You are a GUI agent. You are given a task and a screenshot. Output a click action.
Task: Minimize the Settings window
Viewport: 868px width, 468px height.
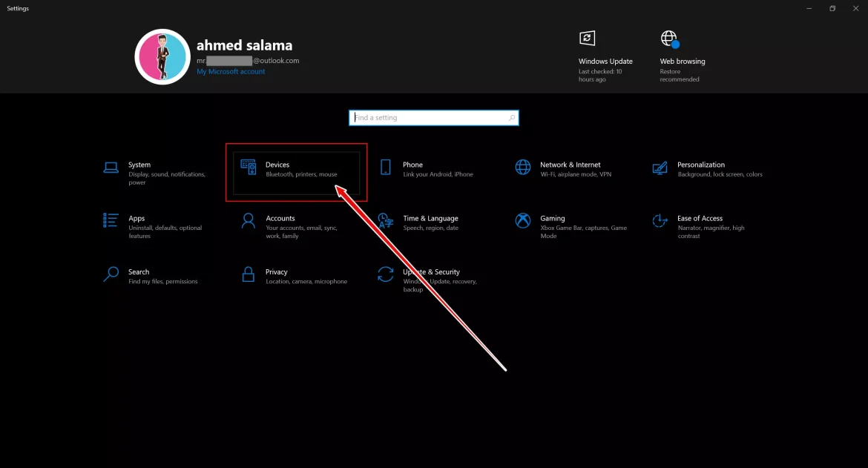tap(809, 8)
